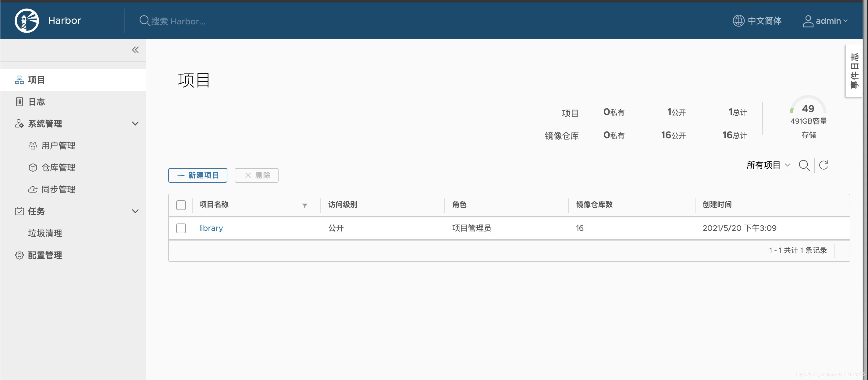
Task: Click the 系统管理 user-gear icon
Action: pyautogui.click(x=19, y=124)
